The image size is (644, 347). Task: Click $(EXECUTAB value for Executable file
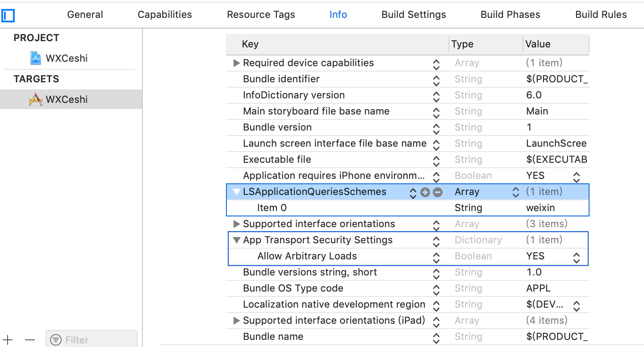click(x=556, y=160)
